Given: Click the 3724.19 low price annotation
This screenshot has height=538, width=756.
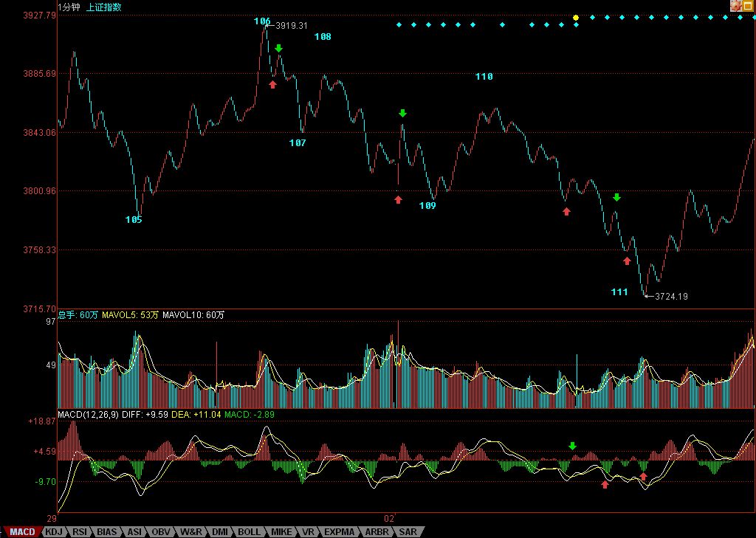Looking at the screenshot, I should click(671, 297).
